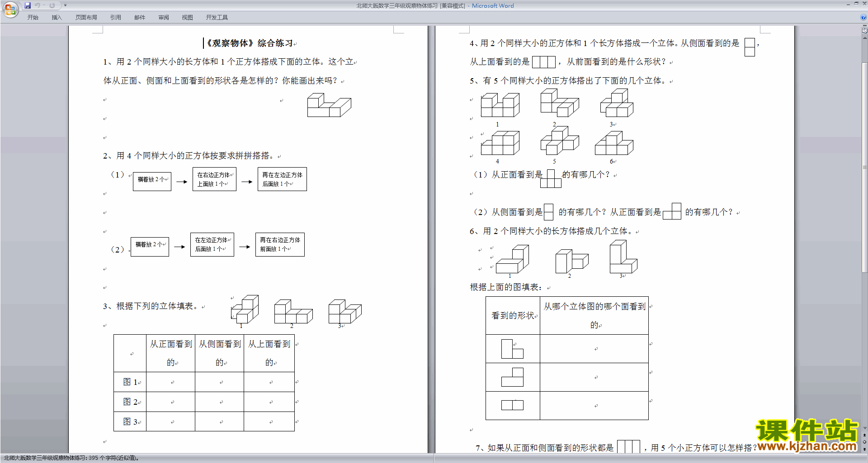Click the status bar word count text

click(71, 458)
